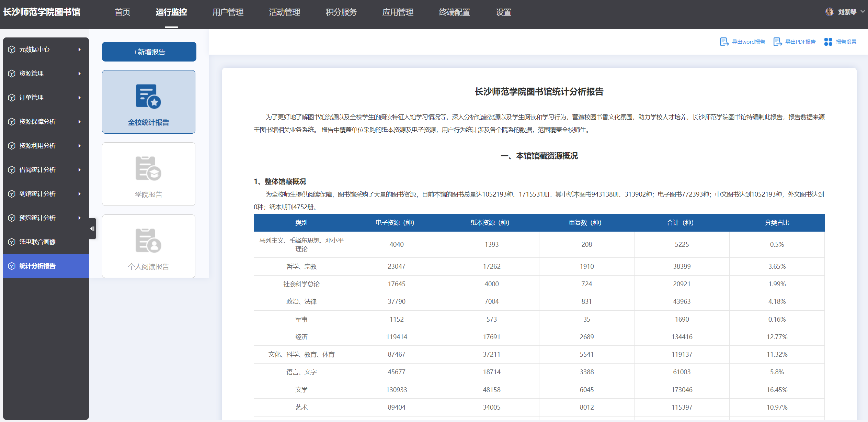Collapse the sidebar with the panel handle
The image size is (868, 422).
click(92, 229)
